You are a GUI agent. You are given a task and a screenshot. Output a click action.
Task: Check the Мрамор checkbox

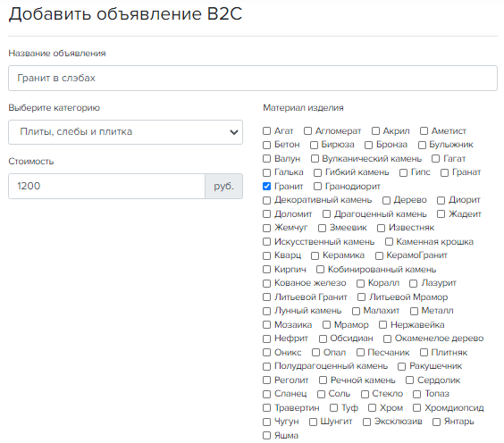pos(326,325)
